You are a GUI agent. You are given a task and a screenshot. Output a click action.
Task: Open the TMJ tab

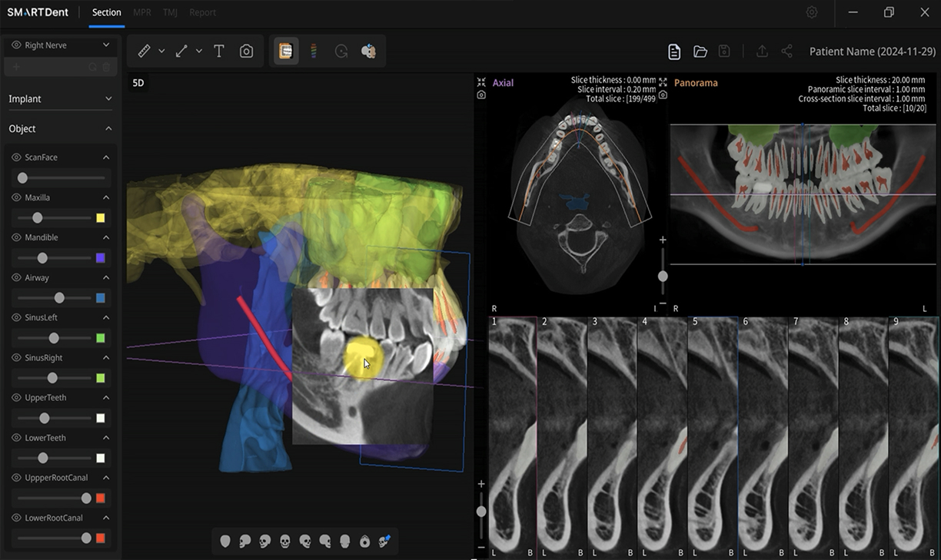click(x=170, y=12)
